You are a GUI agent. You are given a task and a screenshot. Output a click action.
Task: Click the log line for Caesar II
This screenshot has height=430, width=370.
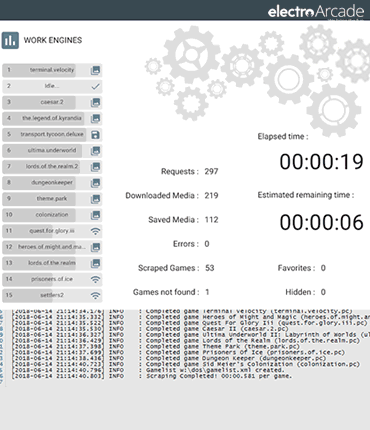point(150,329)
